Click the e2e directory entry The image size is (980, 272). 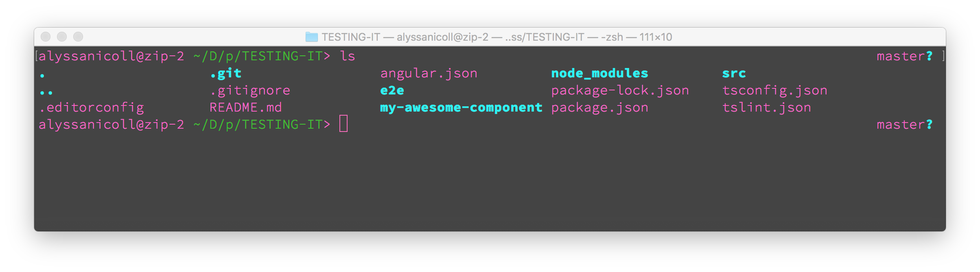[x=392, y=90]
